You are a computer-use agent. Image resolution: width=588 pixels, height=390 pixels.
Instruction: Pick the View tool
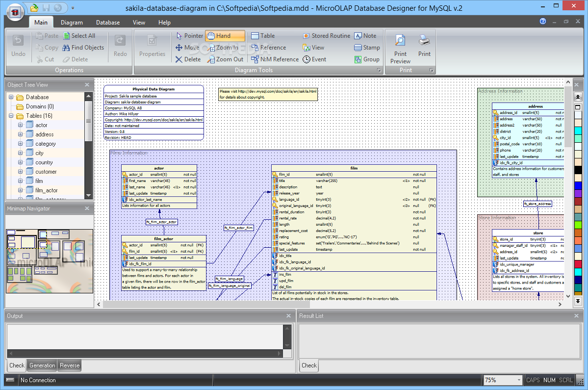click(x=313, y=48)
